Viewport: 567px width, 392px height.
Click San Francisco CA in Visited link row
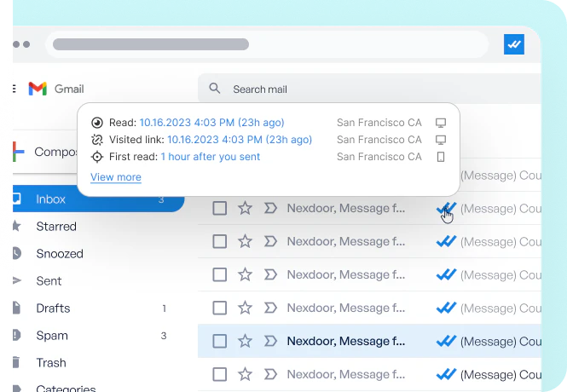pos(379,140)
